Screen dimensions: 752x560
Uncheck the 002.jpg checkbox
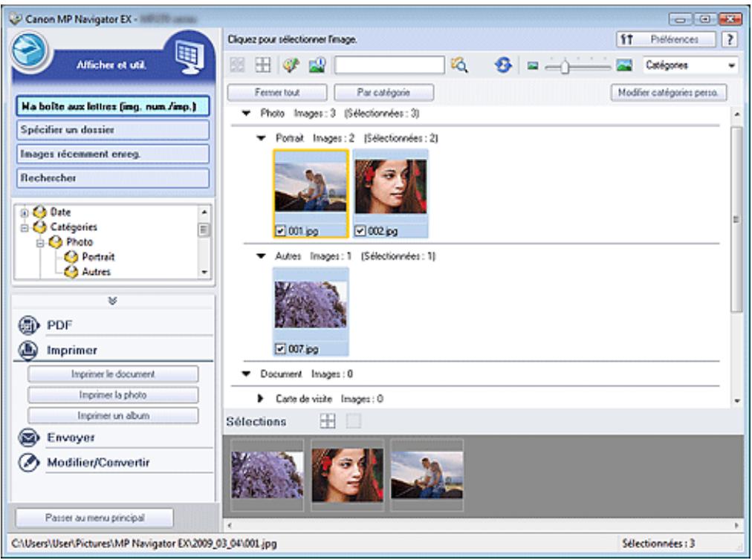pos(360,231)
